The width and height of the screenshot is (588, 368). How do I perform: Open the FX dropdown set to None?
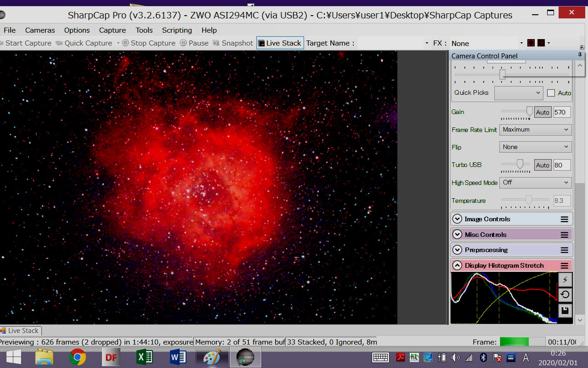(x=487, y=43)
